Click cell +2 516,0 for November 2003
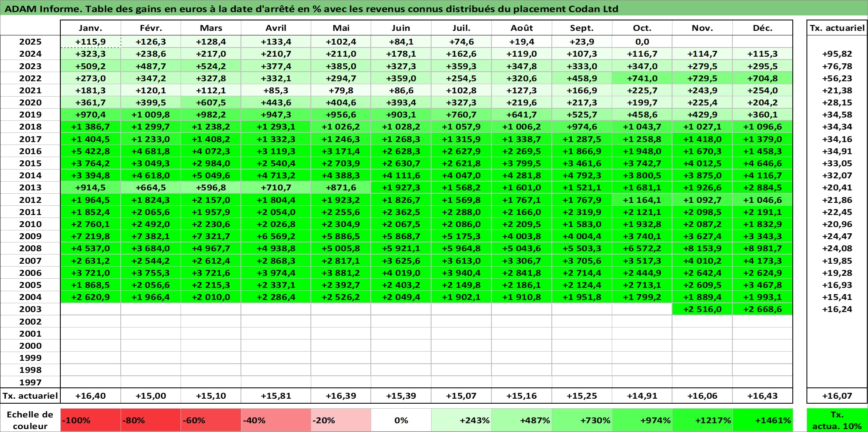868x432 pixels. (702, 309)
